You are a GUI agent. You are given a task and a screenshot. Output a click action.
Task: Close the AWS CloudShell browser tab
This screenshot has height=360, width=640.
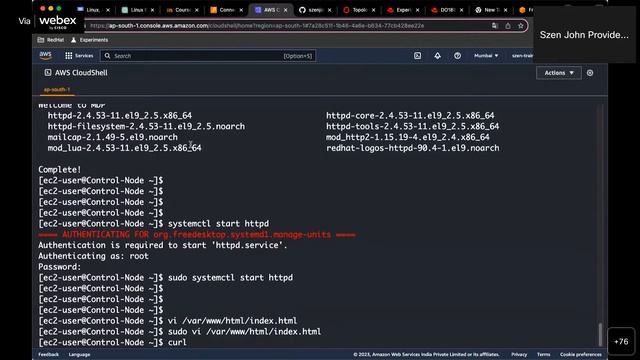pyautogui.click(x=285, y=10)
